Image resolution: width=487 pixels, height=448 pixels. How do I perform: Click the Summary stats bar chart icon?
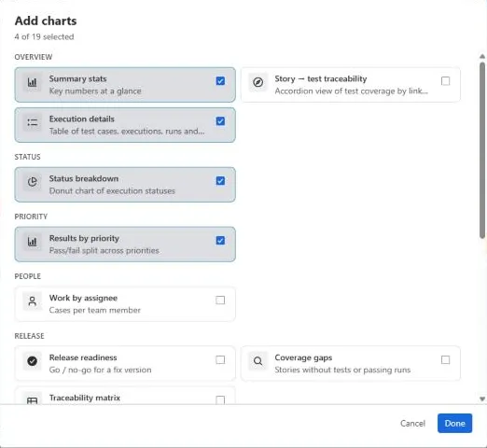[32, 82]
